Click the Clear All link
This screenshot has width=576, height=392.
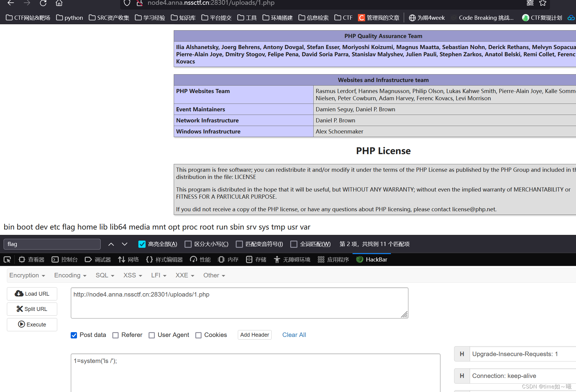click(294, 335)
